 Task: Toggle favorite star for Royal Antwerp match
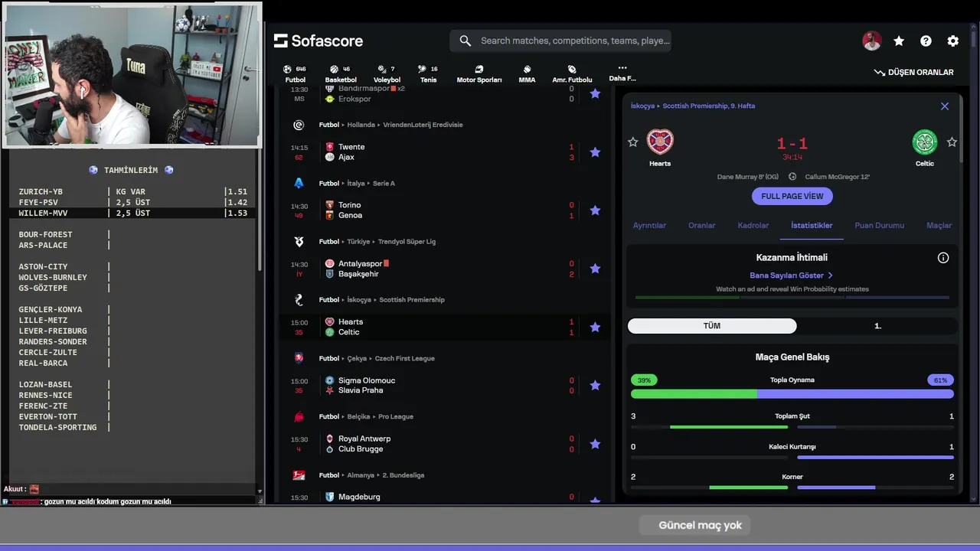(x=595, y=444)
